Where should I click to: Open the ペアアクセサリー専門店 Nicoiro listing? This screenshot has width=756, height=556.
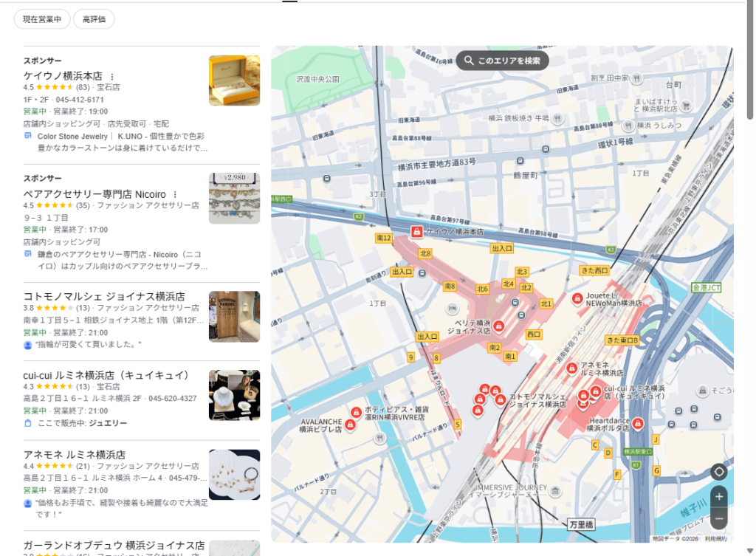(94, 194)
